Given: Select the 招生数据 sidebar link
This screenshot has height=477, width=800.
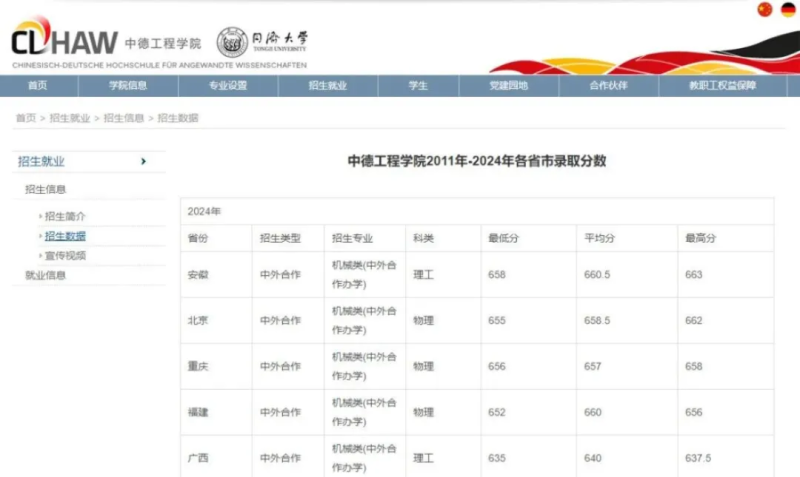Looking at the screenshot, I should pyautogui.click(x=65, y=236).
